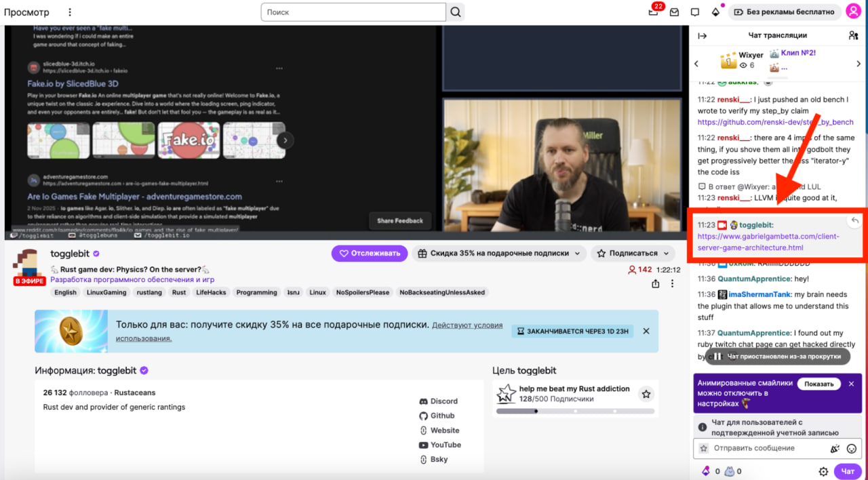Select the LifeHacks tag
Screen dimensions: 868x480
click(x=211, y=292)
